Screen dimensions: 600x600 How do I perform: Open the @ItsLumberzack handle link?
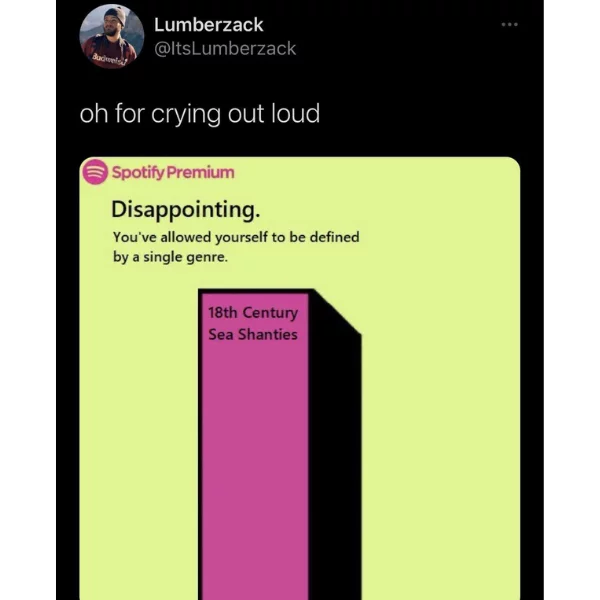pos(225,49)
